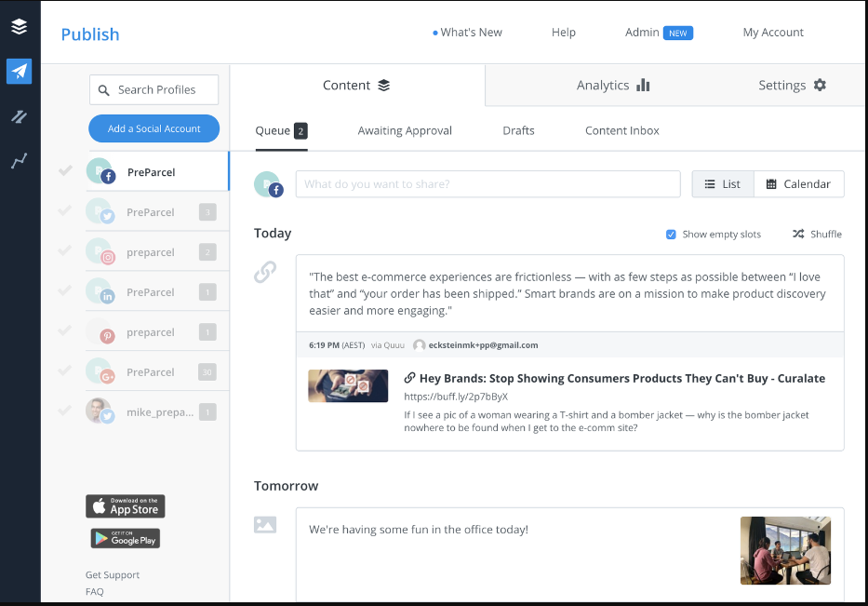Open Hey Brands: Stop Showing Consumers article title
The width and height of the screenshot is (868, 606).
pos(622,378)
